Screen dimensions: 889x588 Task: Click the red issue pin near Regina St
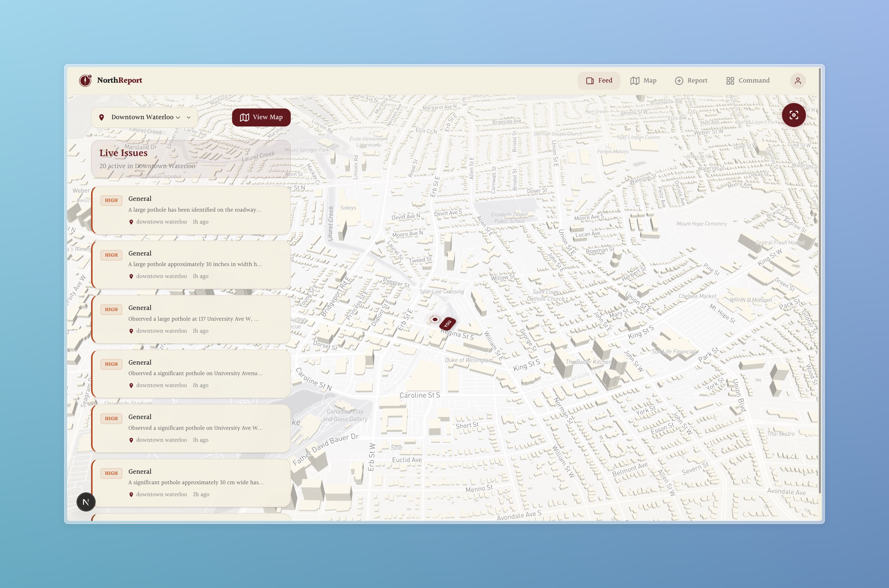435,320
